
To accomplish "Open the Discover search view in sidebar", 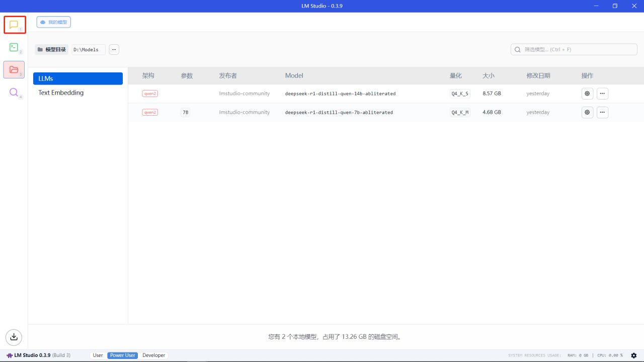I will (x=14, y=92).
